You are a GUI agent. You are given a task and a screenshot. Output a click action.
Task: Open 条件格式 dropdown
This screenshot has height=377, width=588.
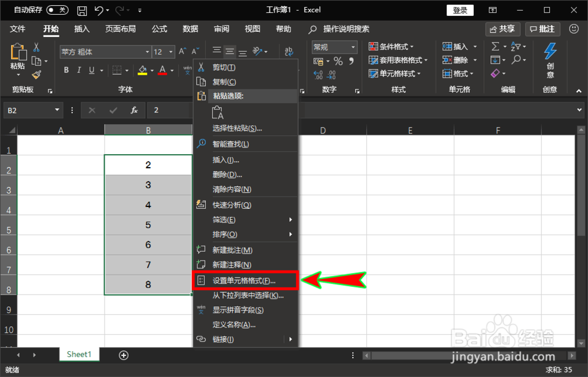(x=391, y=46)
